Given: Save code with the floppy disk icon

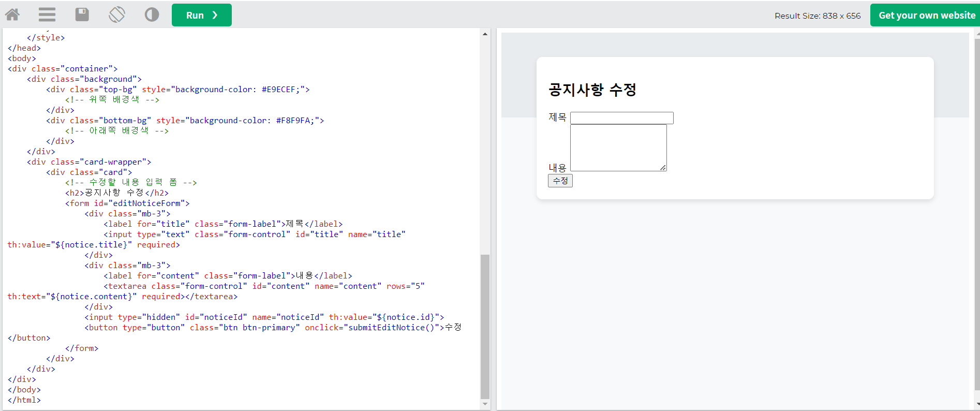Looking at the screenshot, I should coord(82,14).
